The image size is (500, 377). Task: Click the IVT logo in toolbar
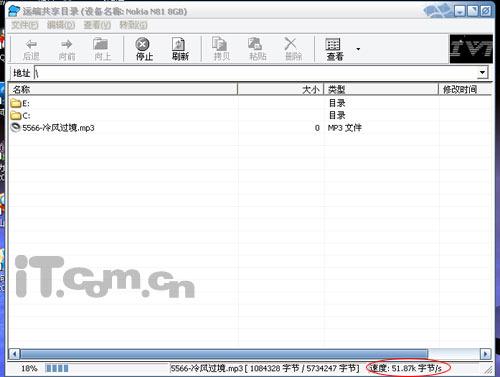tap(471, 49)
